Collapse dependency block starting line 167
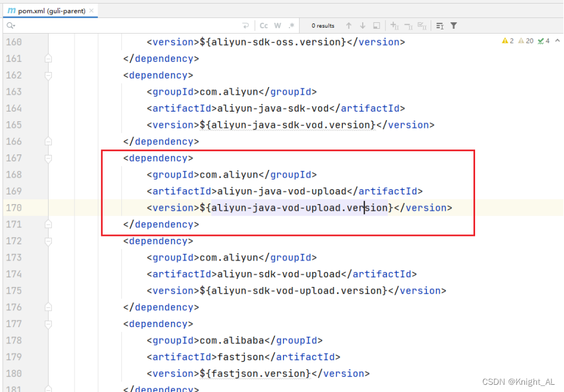 48,158
